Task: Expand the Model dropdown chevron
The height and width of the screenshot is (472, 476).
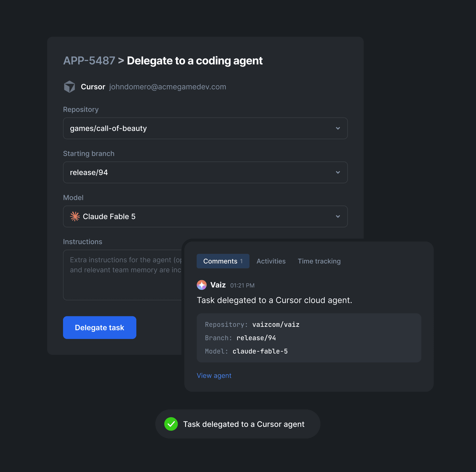Action: click(338, 216)
